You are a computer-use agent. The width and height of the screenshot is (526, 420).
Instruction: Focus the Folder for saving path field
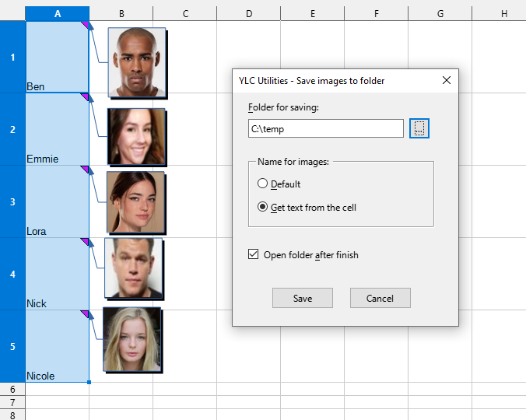click(325, 128)
